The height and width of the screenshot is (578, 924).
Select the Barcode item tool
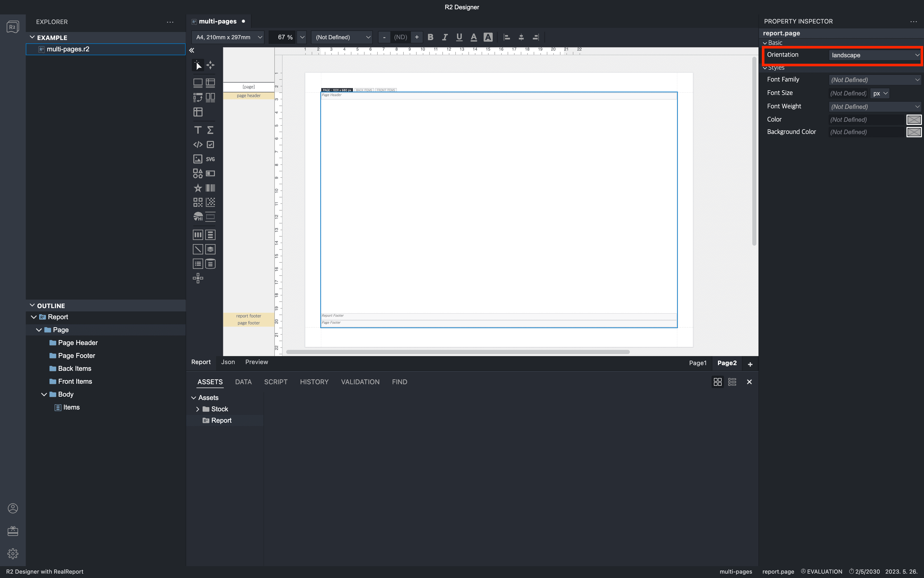tap(210, 188)
